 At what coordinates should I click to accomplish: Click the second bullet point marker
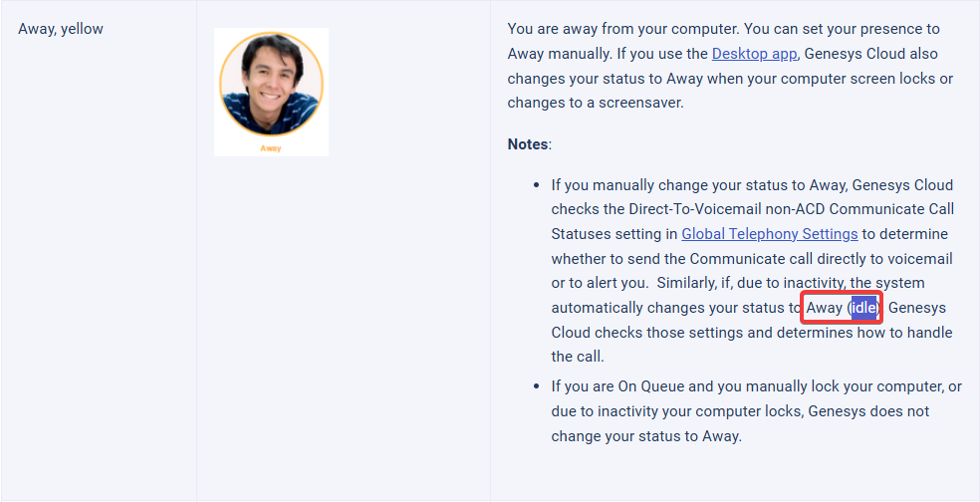point(537,386)
